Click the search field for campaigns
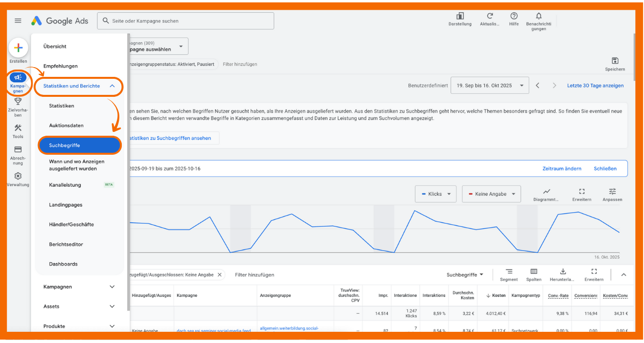This screenshot has width=644, height=343. (x=186, y=21)
